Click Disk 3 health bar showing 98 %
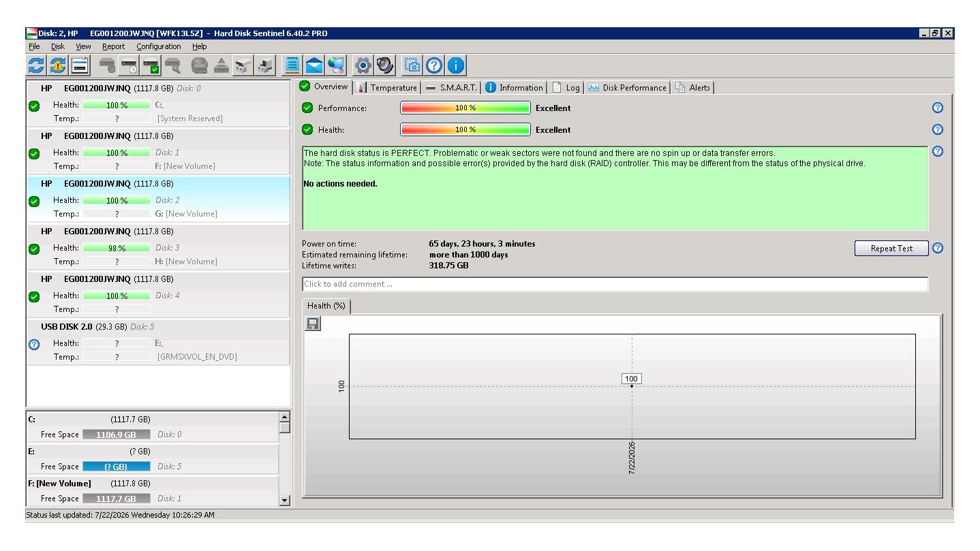Image resolution: width=980 pixels, height=551 pixels. (117, 248)
